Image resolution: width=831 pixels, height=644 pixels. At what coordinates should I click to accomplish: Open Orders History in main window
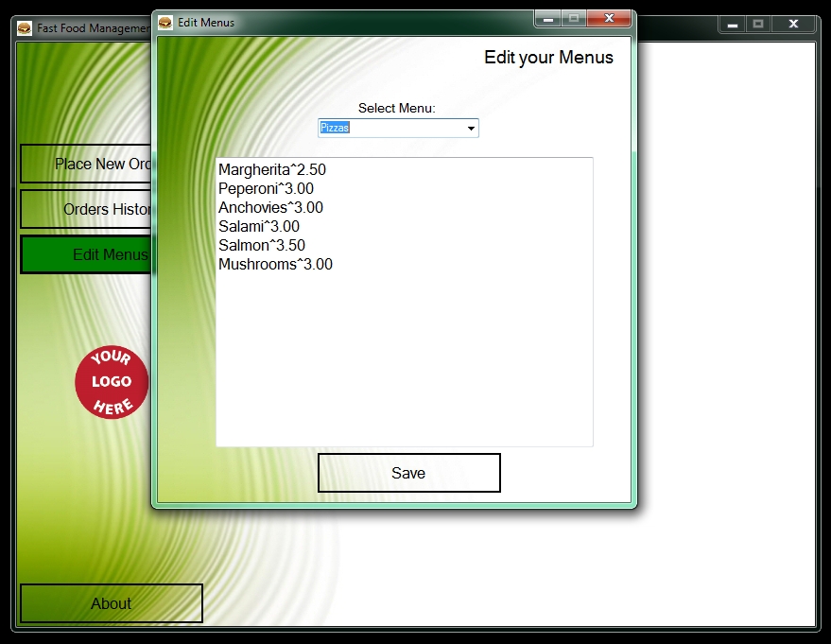(86, 209)
